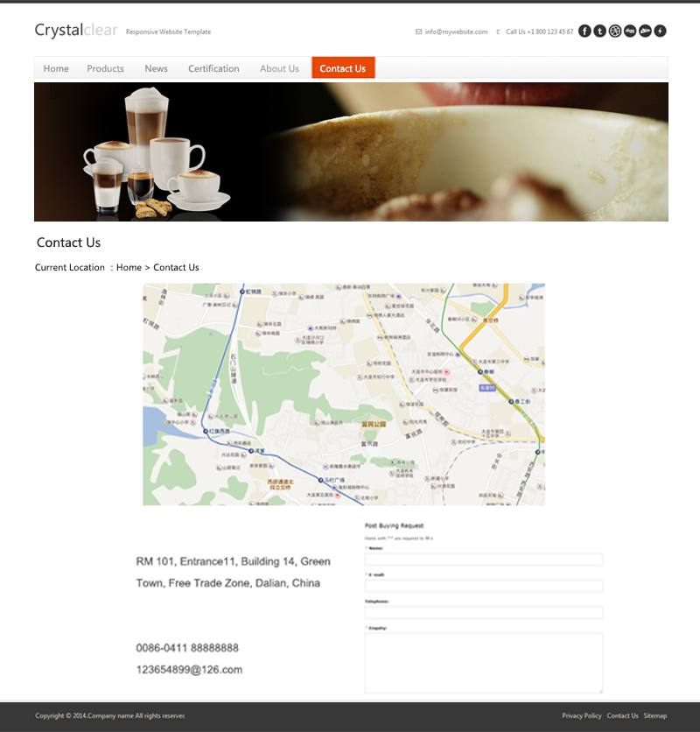Screen dimensions: 700x732
Task: Select the About Us menu item
Action: (279, 68)
